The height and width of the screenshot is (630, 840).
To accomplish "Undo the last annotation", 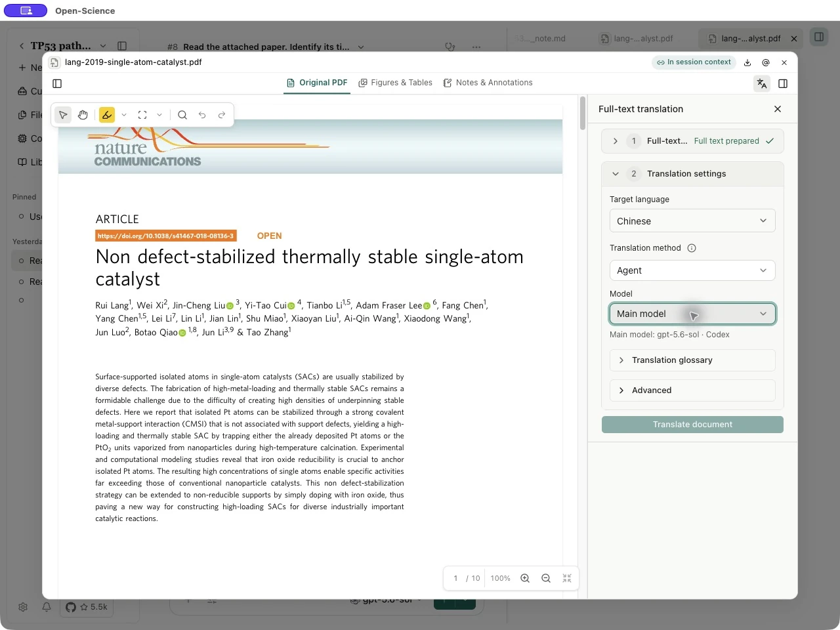I will point(202,115).
